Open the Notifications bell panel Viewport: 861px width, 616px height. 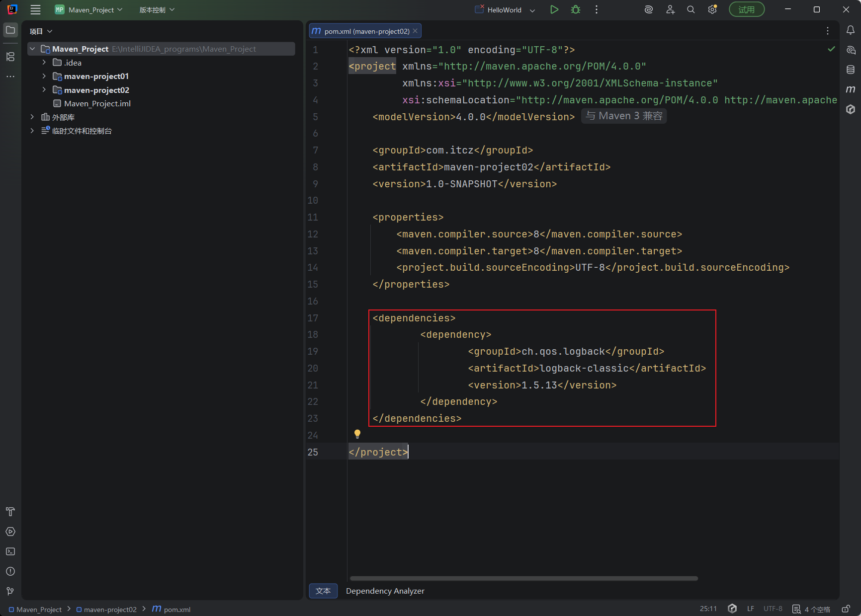(x=851, y=30)
